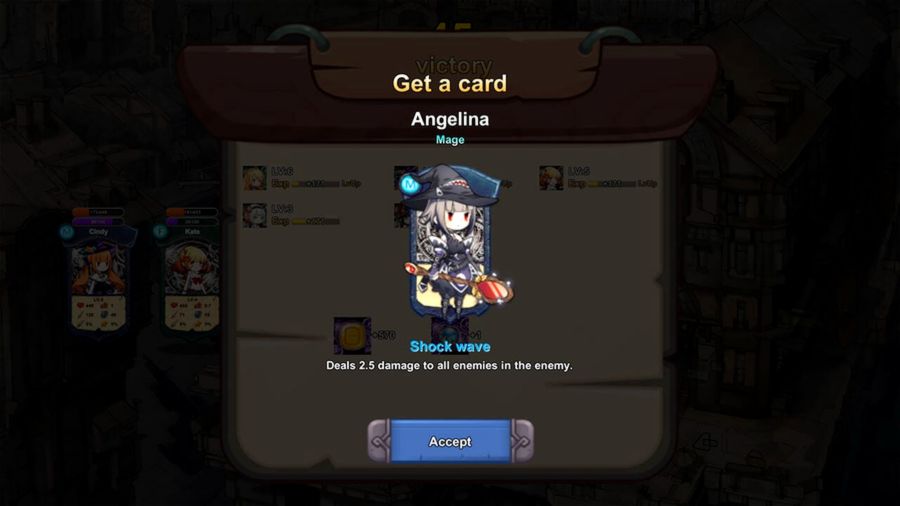
Task: Click Cindy's M class badge
Action: (x=67, y=232)
